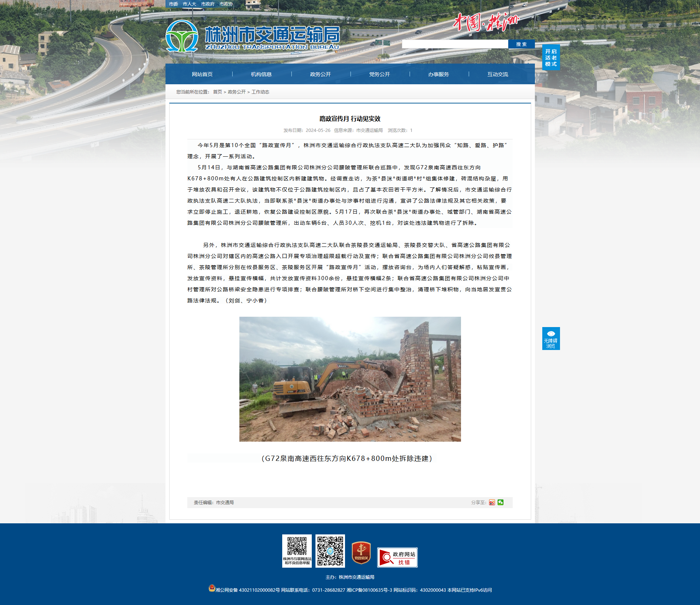Open the 无障碍浏览 accessibility button
Image resolution: width=700 pixels, height=605 pixels.
(x=551, y=339)
